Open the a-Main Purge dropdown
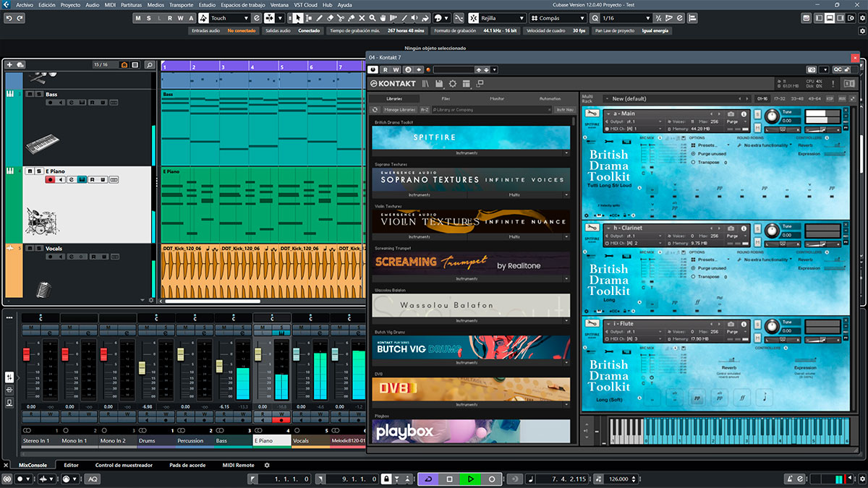 [x=736, y=121]
